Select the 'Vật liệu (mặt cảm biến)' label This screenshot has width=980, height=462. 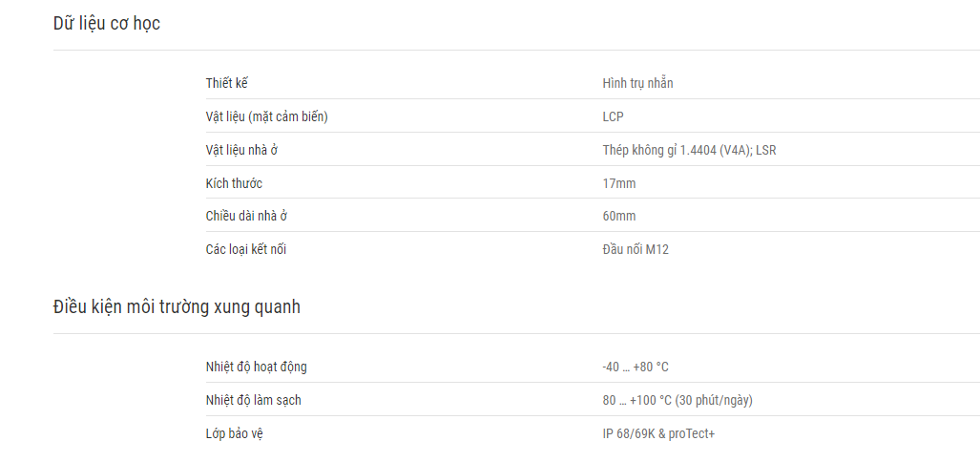(x=267, y=116)
